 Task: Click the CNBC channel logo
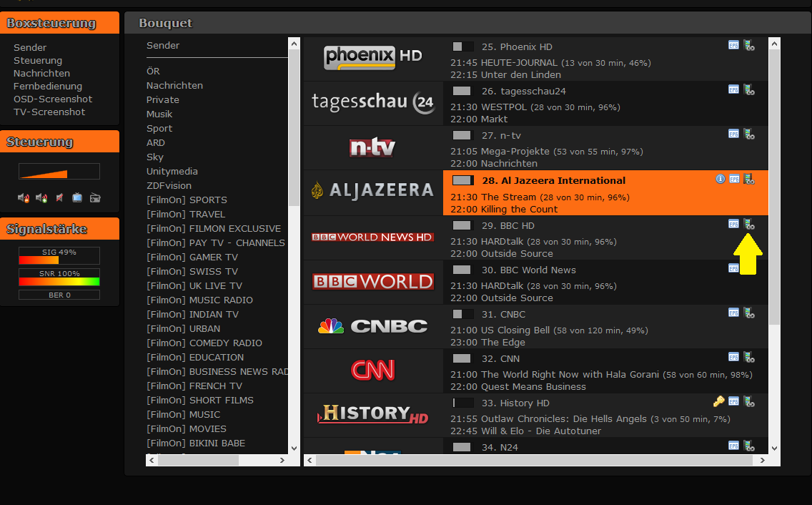click(372, 327)
